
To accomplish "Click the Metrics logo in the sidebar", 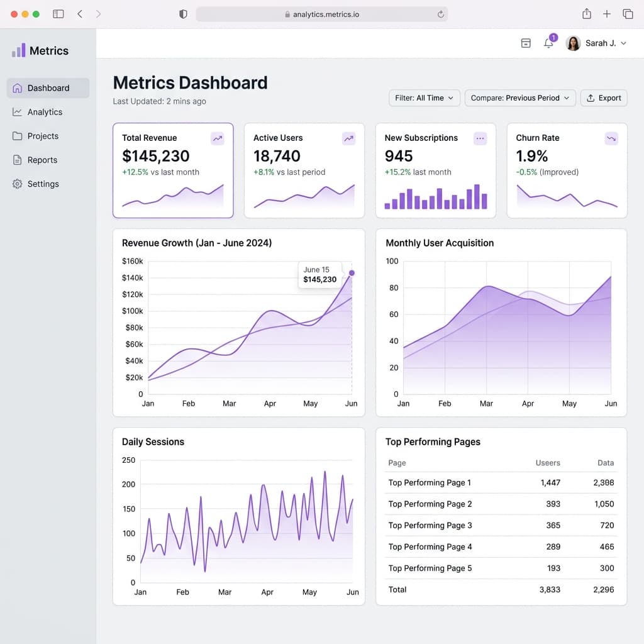I will [x=39, y=50].
